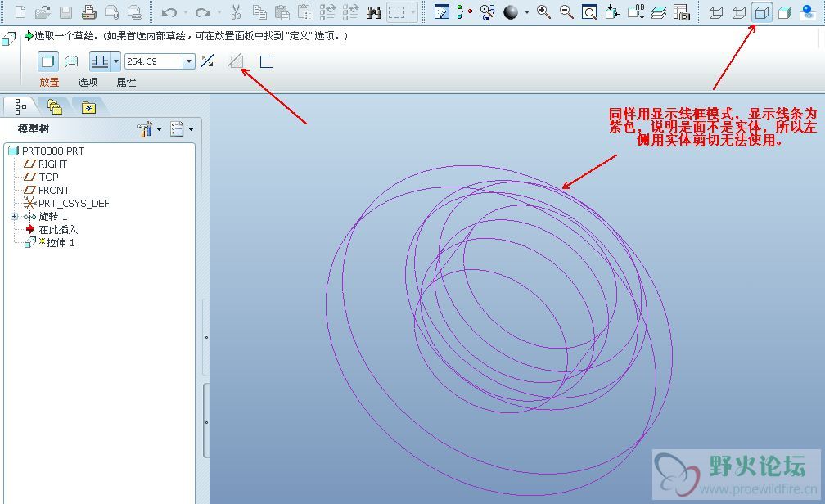
Task: Flip the extrude depth direction
Action: click(207, 61)
